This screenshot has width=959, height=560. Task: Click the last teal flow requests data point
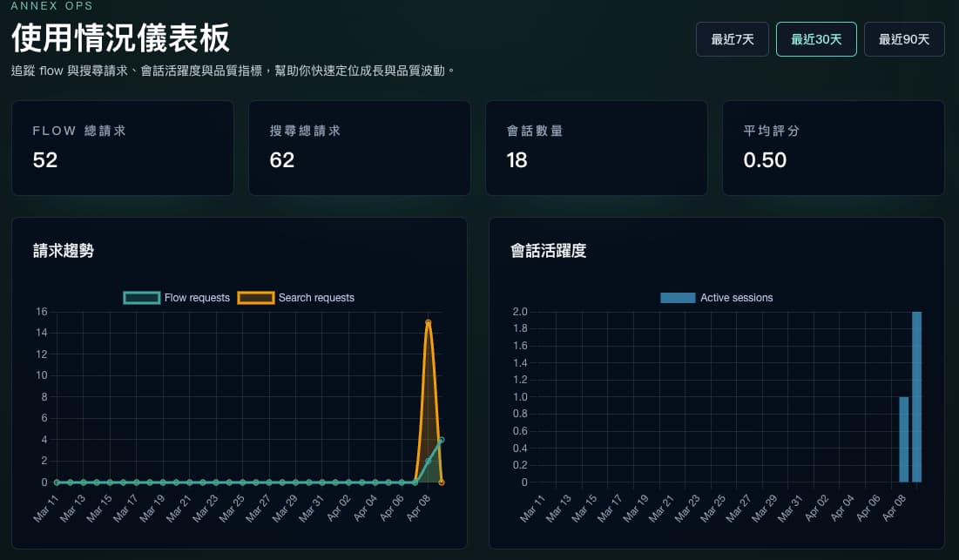click(442, 440)
